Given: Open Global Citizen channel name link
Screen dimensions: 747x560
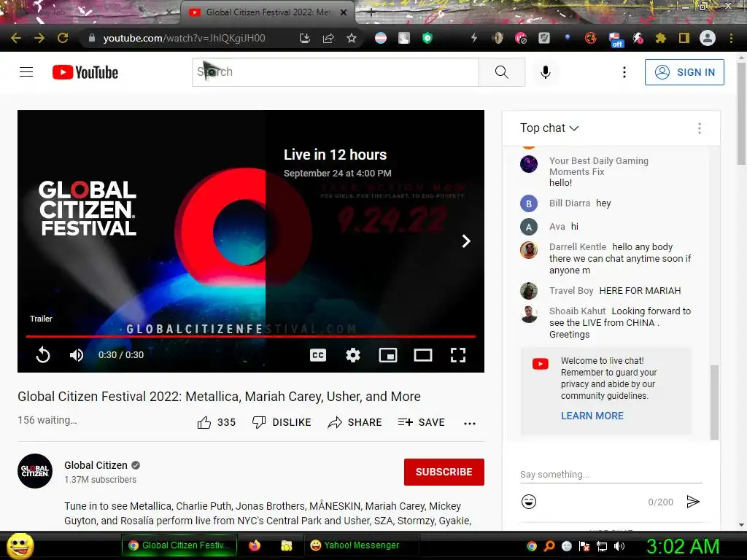Looking at the screenshot, I should (96, 465).
